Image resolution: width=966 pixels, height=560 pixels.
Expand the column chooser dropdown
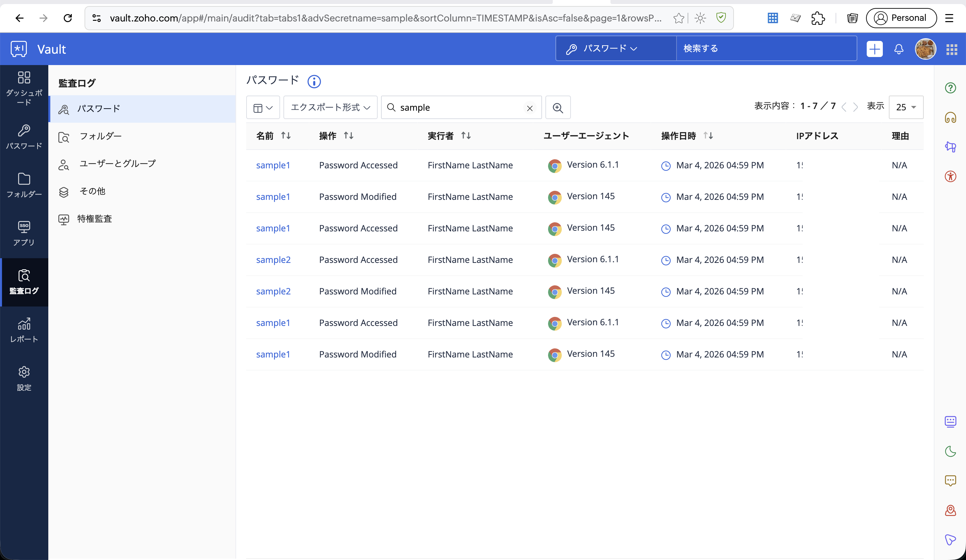coord(263,108)
